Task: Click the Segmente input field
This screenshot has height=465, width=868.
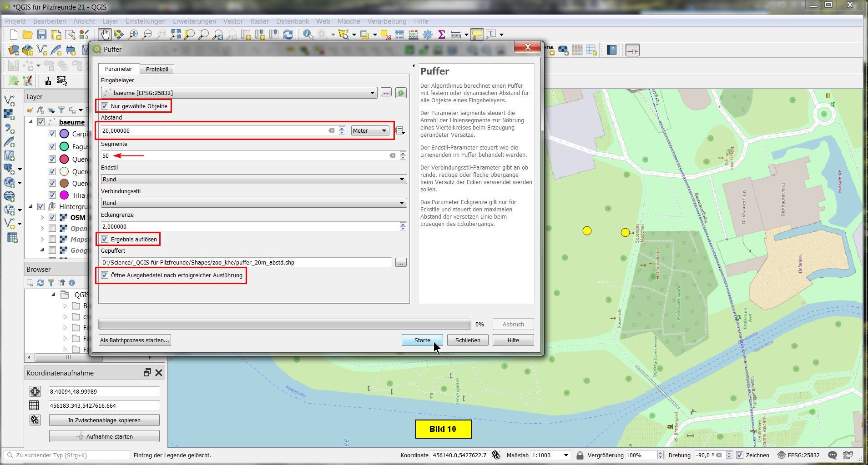Action: [x=246, y=156]
